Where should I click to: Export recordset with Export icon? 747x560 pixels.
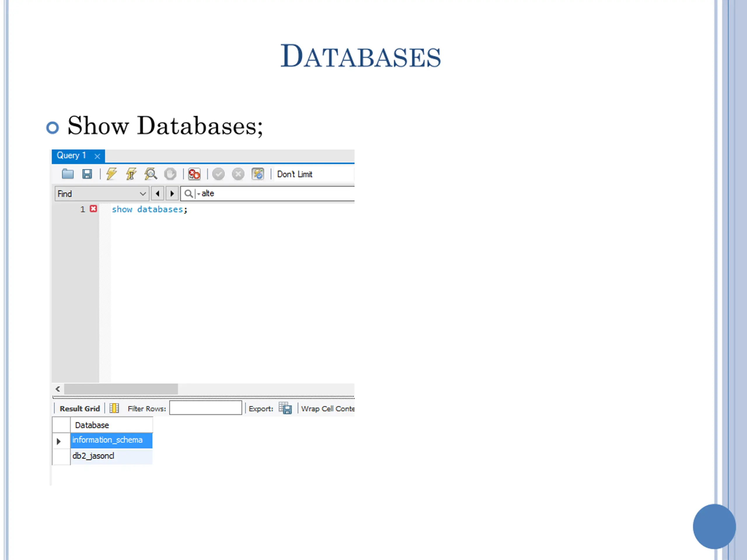coord(285,408)
